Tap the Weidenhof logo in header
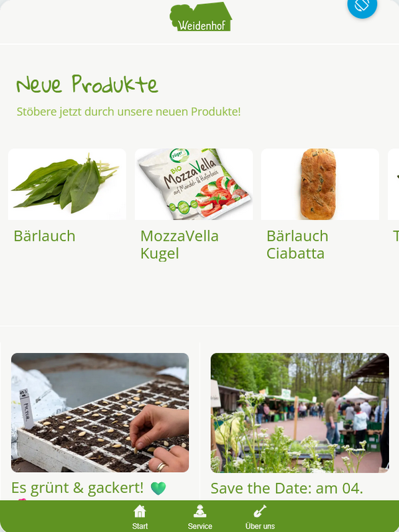Viewport: 399px width, 532px height. (201, 17)
